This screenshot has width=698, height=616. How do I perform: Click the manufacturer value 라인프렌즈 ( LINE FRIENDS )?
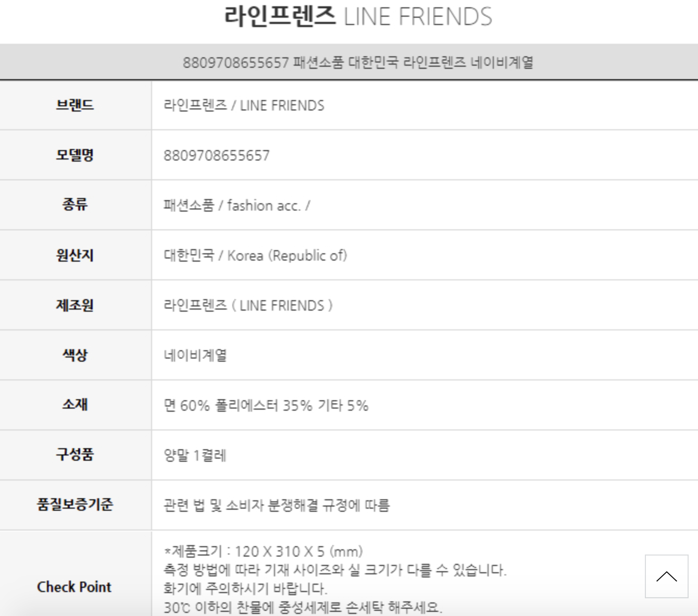pos(248,305)
